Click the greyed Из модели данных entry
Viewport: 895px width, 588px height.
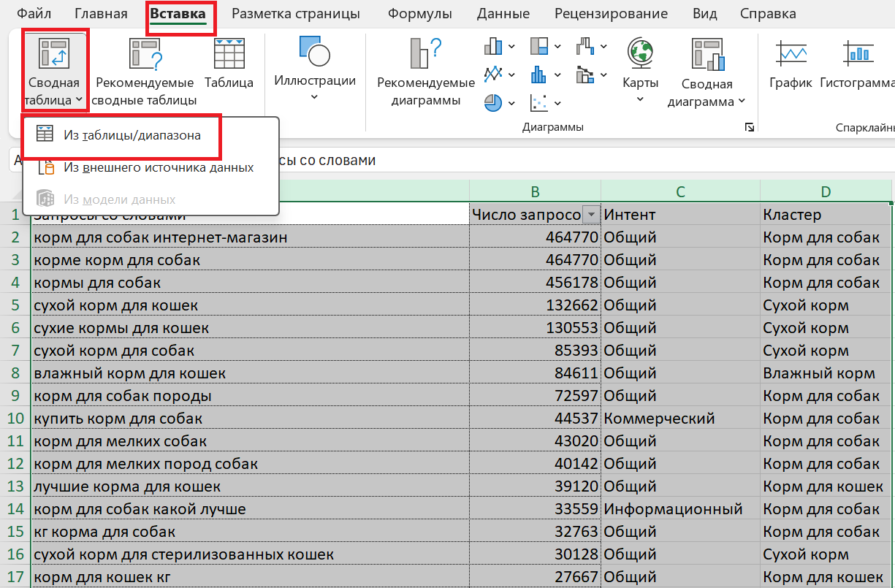click(151, 199)
